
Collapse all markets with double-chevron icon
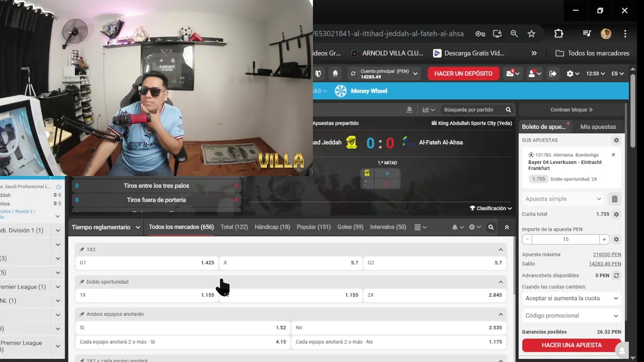[x=507, y=227]
